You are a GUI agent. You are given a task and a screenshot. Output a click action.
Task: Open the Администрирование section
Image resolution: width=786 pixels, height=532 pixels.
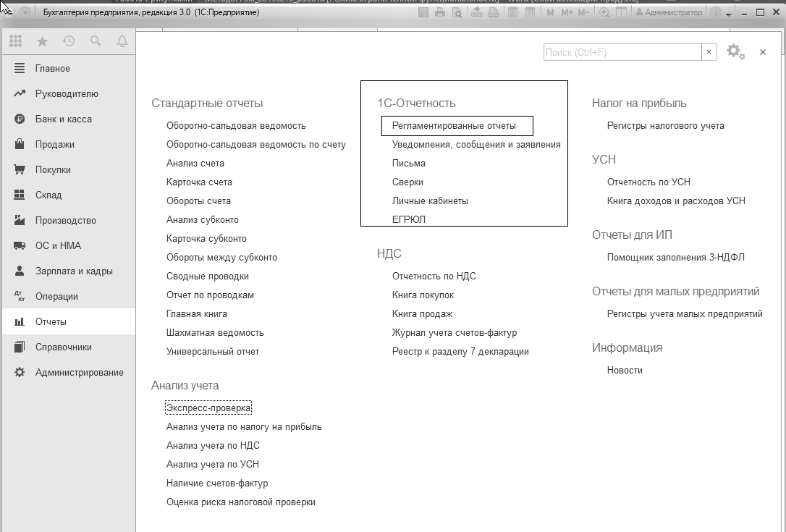click(68, 373)
